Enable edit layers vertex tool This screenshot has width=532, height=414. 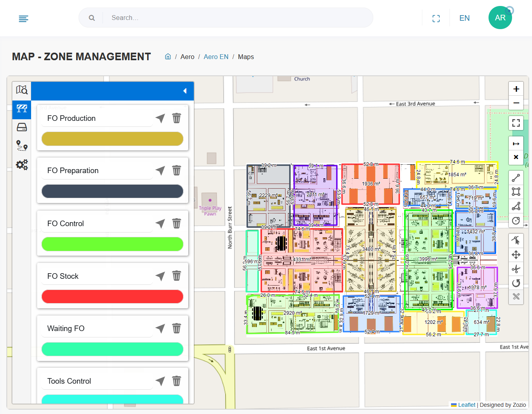click(516, 241)
